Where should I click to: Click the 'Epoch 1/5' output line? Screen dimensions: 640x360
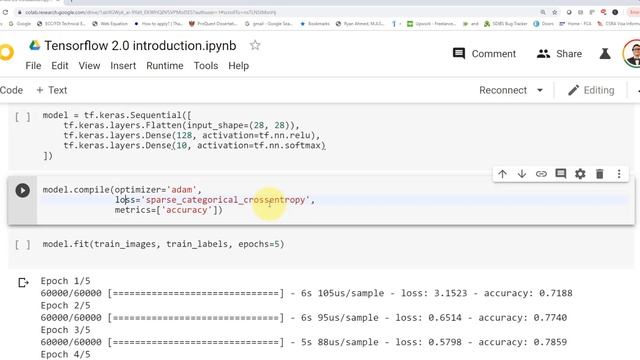[x=66, y=281]
